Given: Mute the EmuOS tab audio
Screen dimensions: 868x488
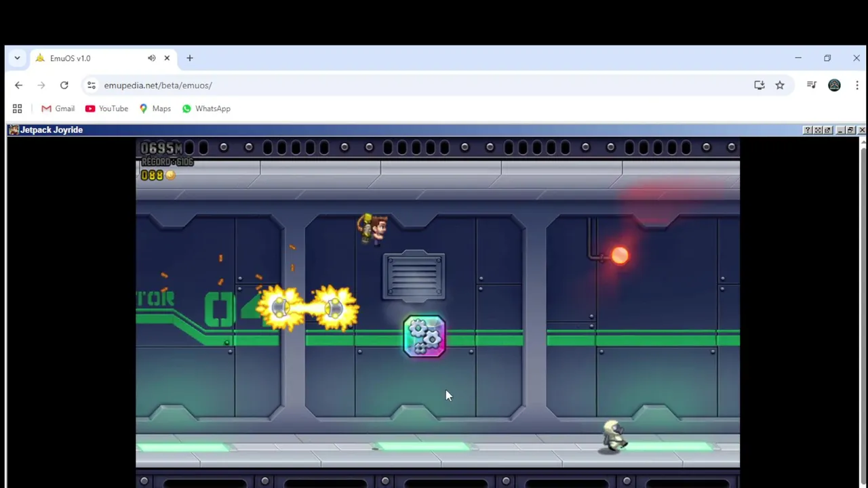Looking at the screenshot, I should 151,58.
